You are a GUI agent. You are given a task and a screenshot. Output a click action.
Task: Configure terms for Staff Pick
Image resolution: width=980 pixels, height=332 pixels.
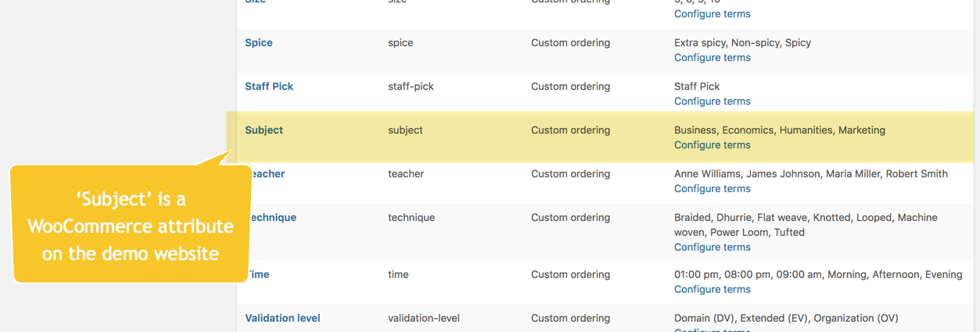pos(712,101)
